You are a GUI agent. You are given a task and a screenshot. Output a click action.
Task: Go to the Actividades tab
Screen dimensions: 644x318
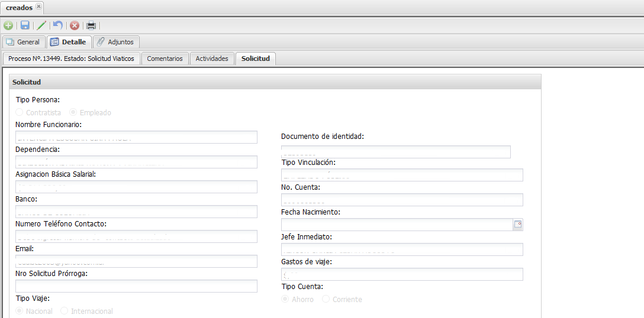(x=212, y=59)
